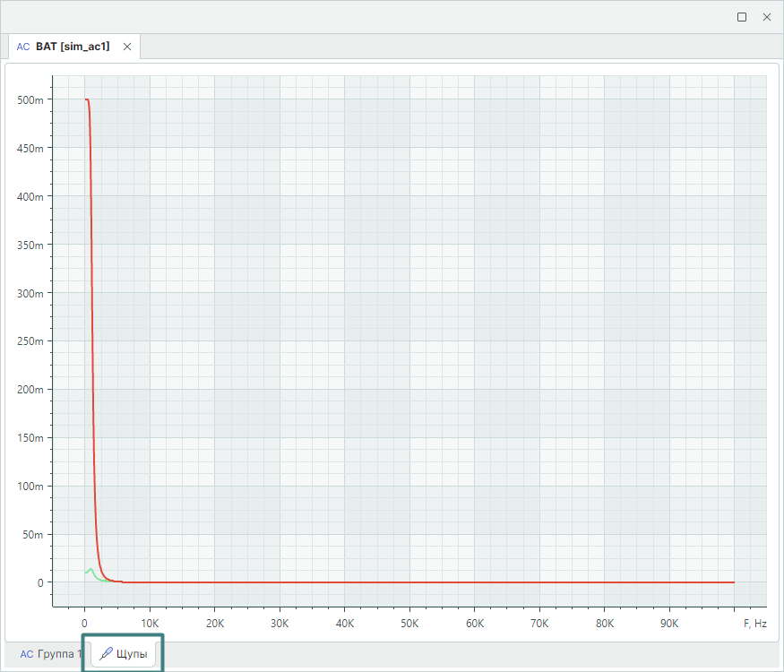The width and height of the screenshot is (784, 672).
Task: Click the 10K tick on the X axis
Action: [x=150, y=622]
